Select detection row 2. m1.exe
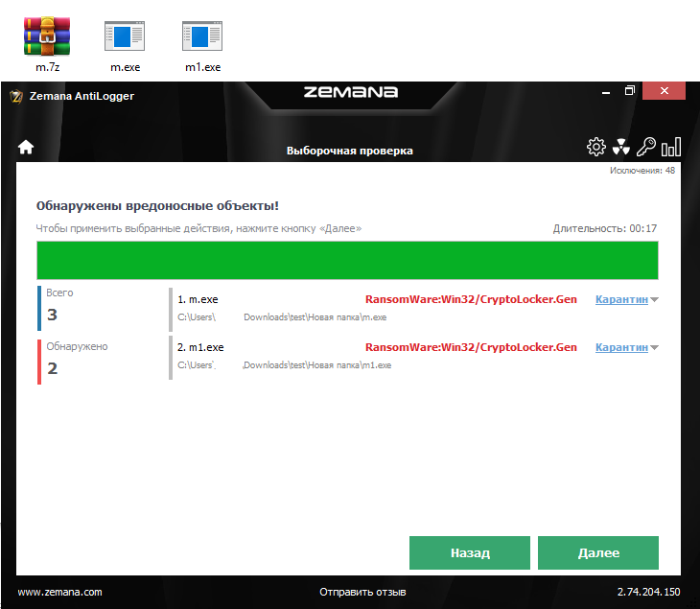Image resolution: width=700 pixels, height=609 pixels. pyautogui.click(x=414, y=357)
